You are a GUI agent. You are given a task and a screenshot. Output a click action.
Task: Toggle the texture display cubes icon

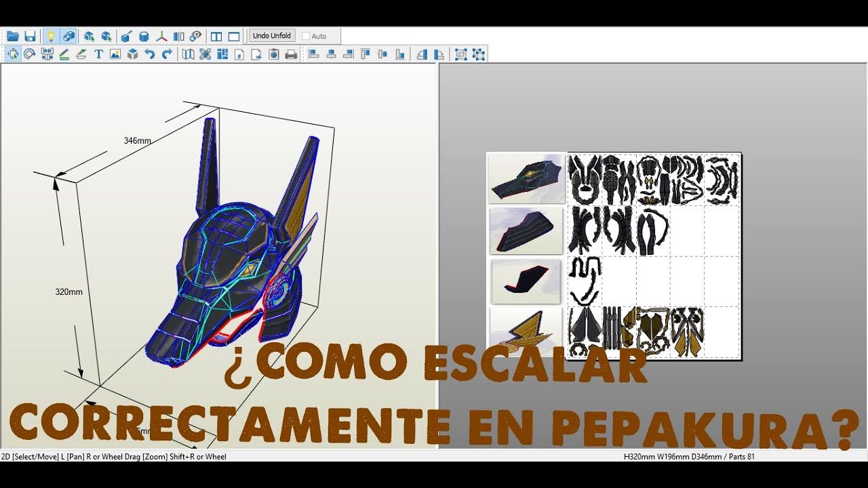(x=68, y=36)
